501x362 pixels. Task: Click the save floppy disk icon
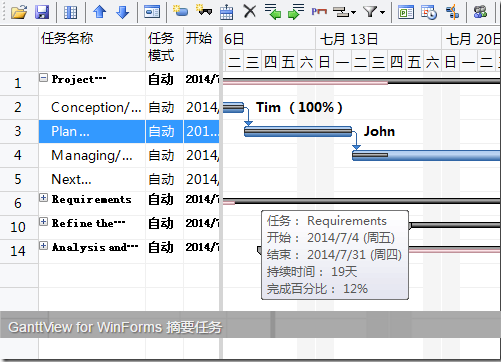point(42,12)
